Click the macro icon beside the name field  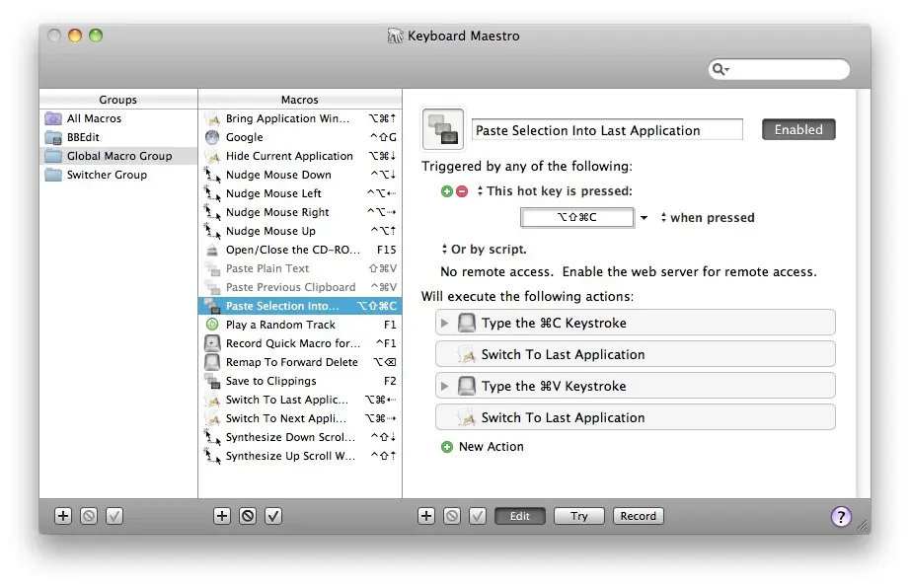coord(443,128)
